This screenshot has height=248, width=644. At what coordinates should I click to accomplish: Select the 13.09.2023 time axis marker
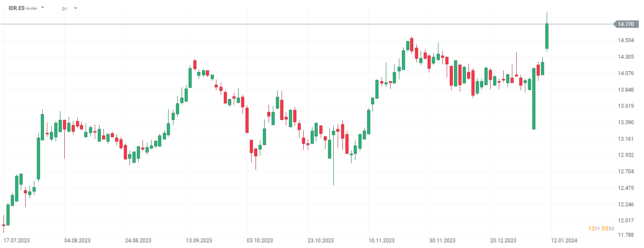coord(199,240)
